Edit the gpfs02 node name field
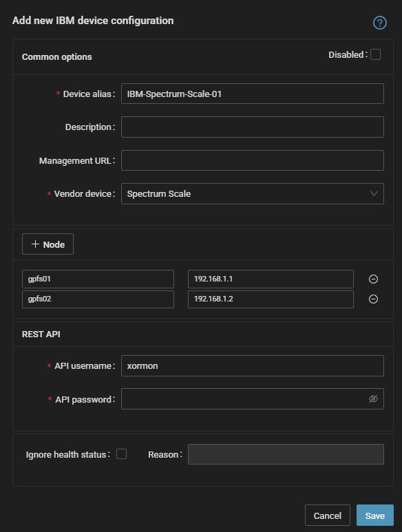Screen dimensions: 402x532 pos(98,299)
